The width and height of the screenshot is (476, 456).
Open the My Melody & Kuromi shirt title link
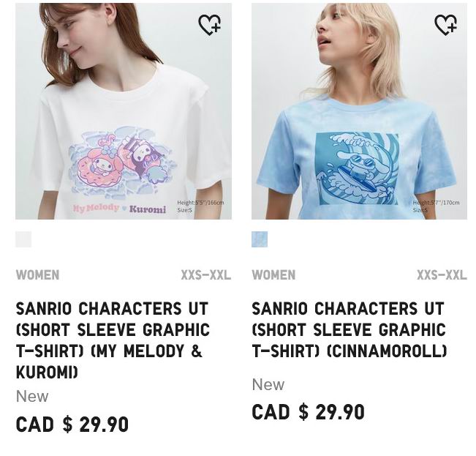(x=113, y=340)
